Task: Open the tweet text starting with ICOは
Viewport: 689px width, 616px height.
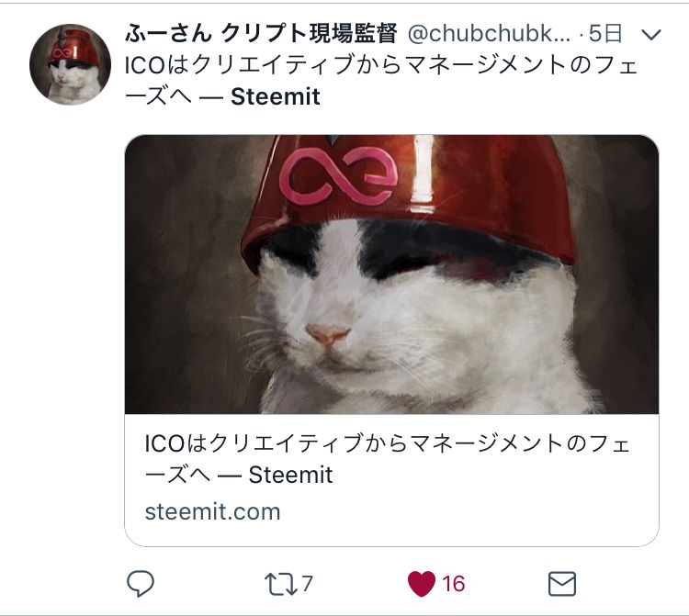Action: point(381,81)
